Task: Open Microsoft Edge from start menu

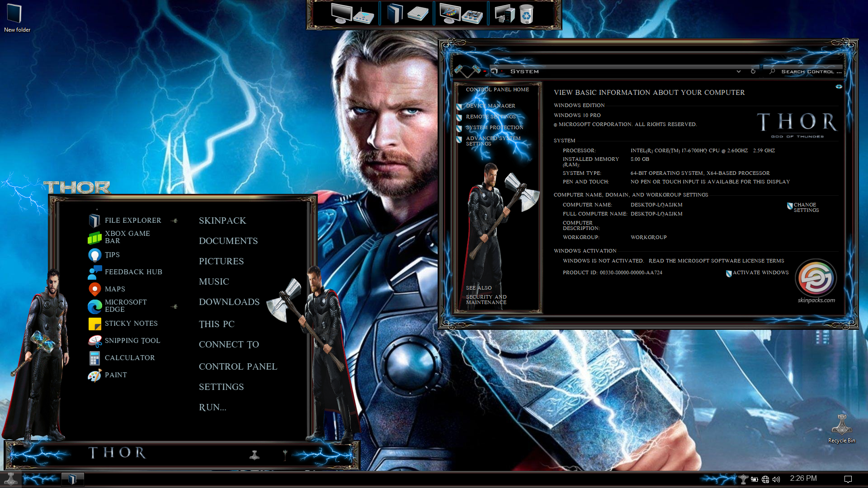Action: click(126, 306)
